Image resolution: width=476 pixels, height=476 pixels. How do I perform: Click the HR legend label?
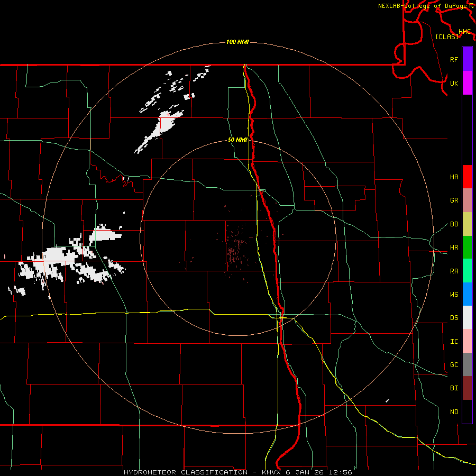click(x=454, y=248)
